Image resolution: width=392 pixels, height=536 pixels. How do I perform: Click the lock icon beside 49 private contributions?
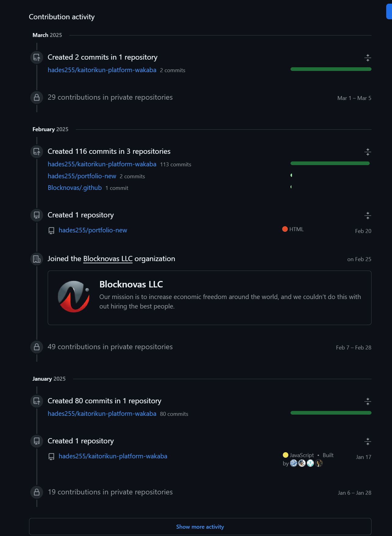(37, 347)
